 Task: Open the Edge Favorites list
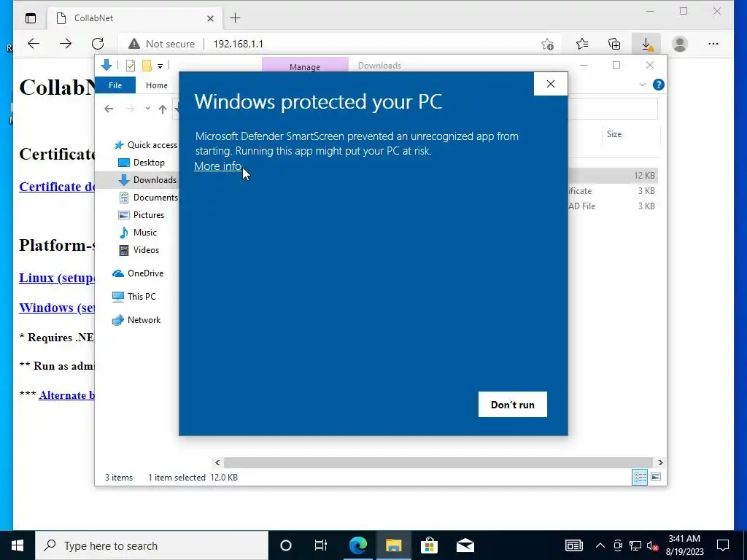(581, 44)
